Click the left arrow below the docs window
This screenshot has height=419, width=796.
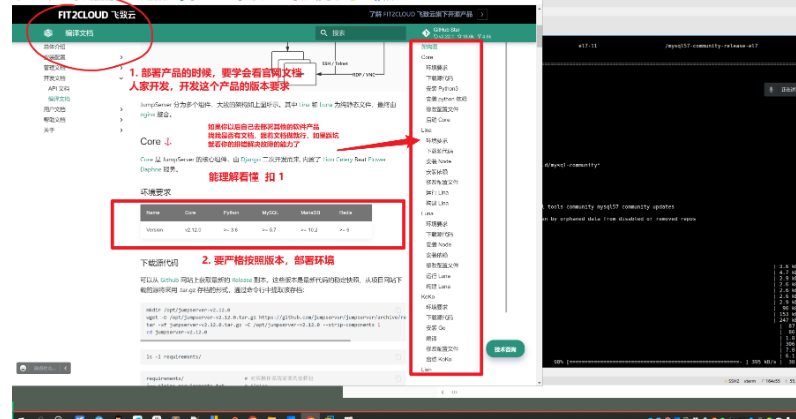[x=443, y=392]
